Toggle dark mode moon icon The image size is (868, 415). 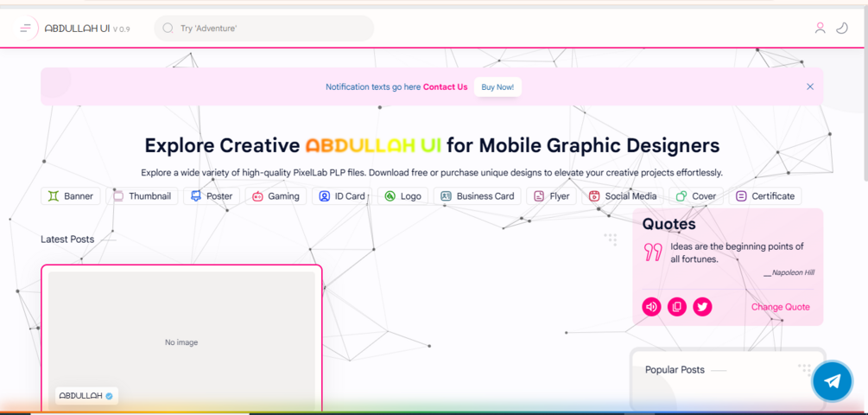(x=842, y=28)
